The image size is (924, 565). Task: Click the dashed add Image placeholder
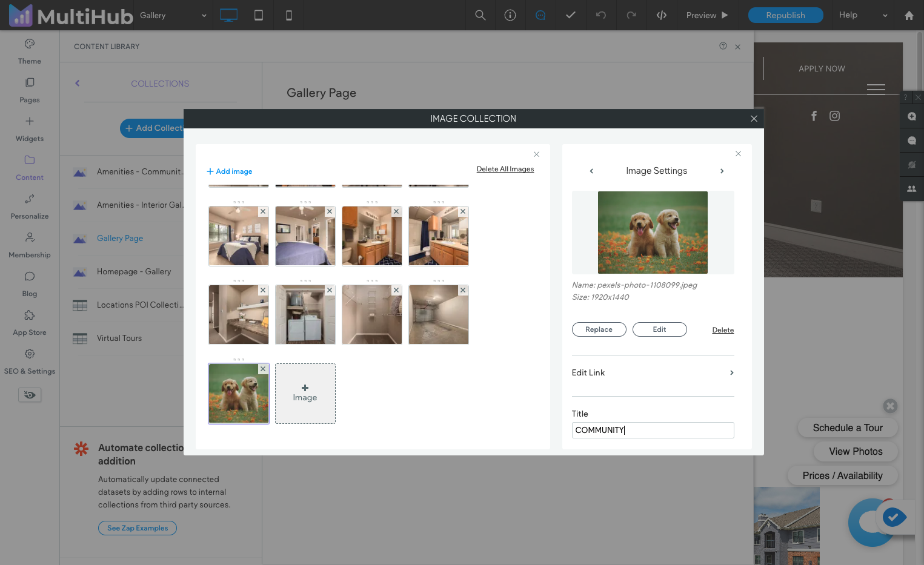pos(305,394)
